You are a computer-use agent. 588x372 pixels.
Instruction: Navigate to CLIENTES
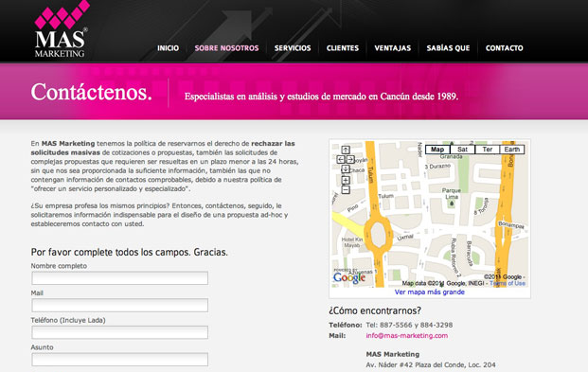(343, 48)
